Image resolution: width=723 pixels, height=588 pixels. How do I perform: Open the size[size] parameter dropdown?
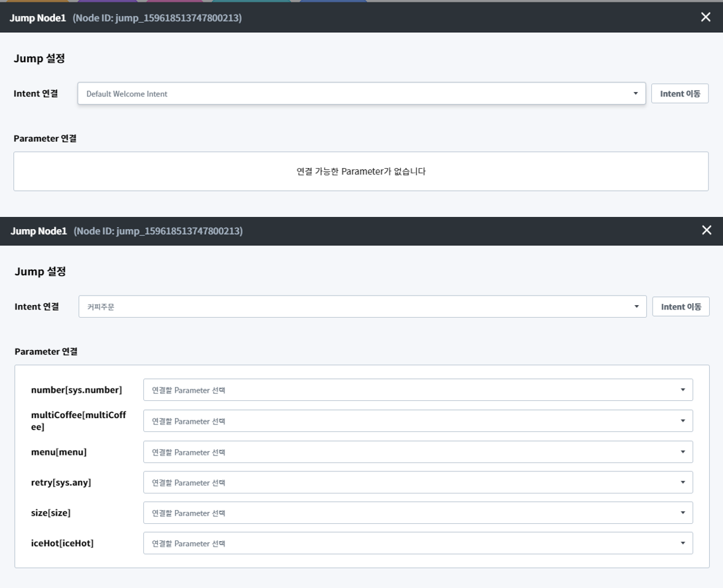point(418,513)
